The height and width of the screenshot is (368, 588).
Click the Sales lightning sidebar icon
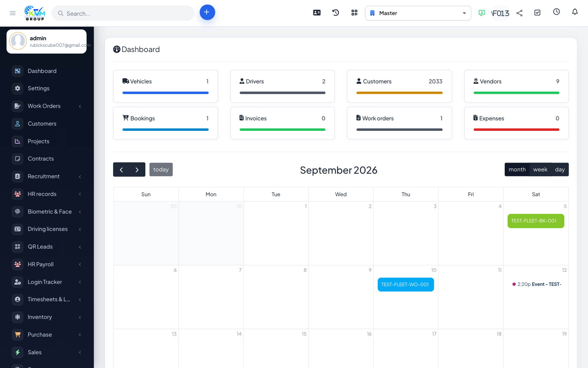[x=18, y=352]
